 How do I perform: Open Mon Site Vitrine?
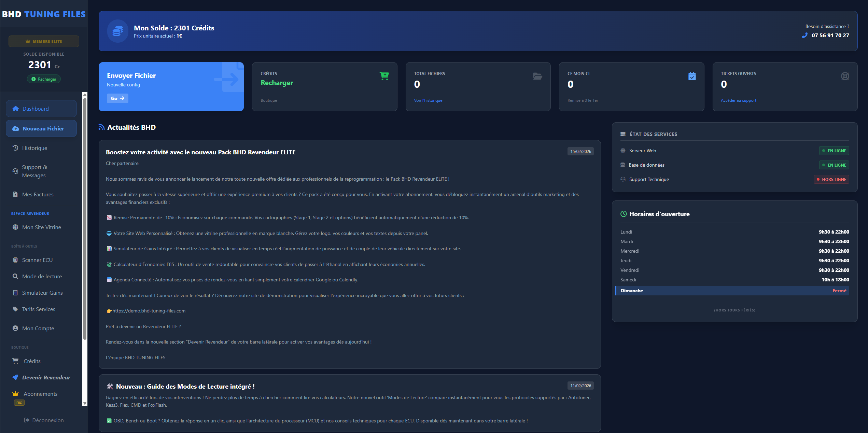(x=41, y=227)
